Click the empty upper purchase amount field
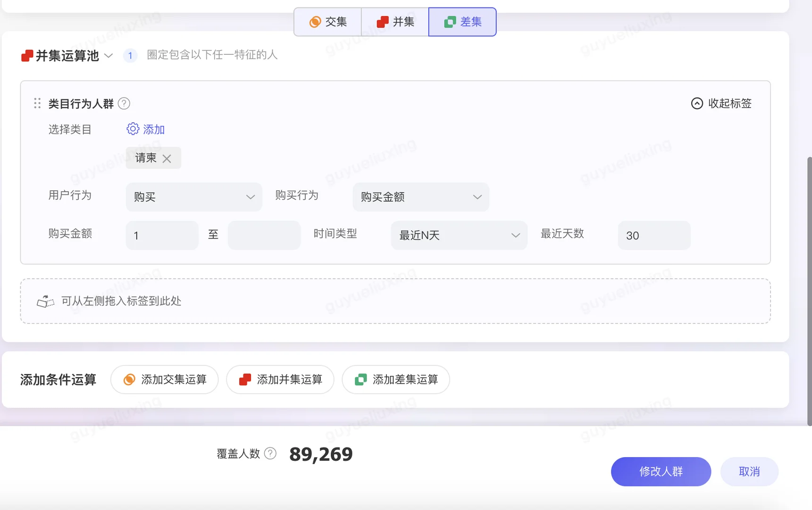812x510 pixels. (264, 235)
